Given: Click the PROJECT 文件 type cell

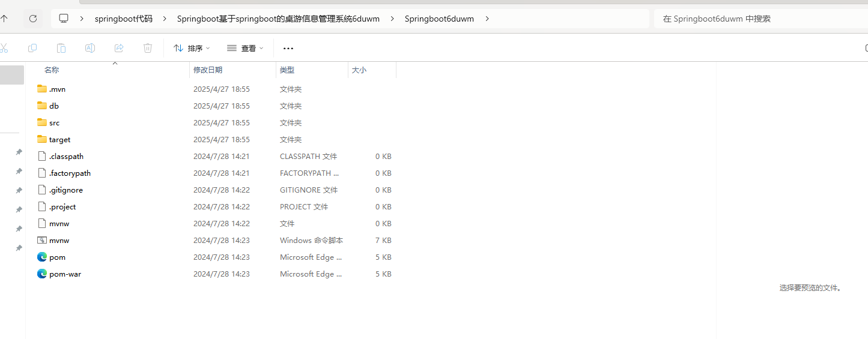Looking at the screenshot, I should [304, 206].
